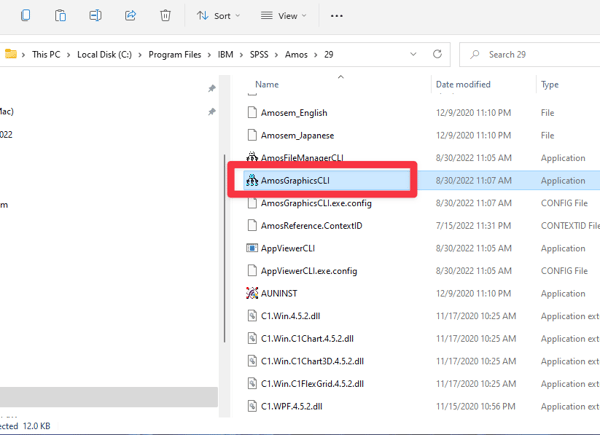Go to Local Disk (C:) in breadcrumb

pos(104,55)
